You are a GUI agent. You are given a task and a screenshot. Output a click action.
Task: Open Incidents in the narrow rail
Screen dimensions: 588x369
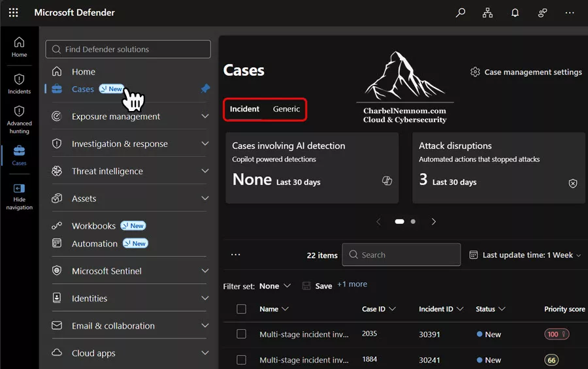coord(19,84)
